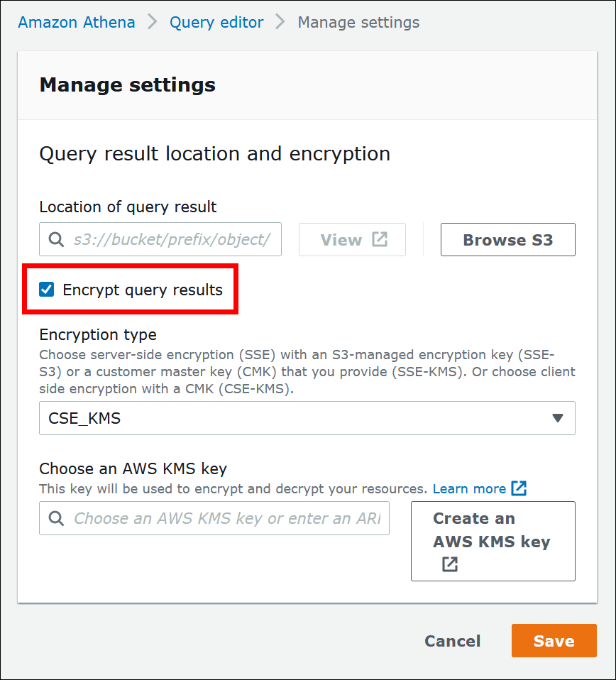This screenshot has height=680, width=616.
Task: Open the Encryption type dropdown showing CSE_KMS
Action: (307, 418)
